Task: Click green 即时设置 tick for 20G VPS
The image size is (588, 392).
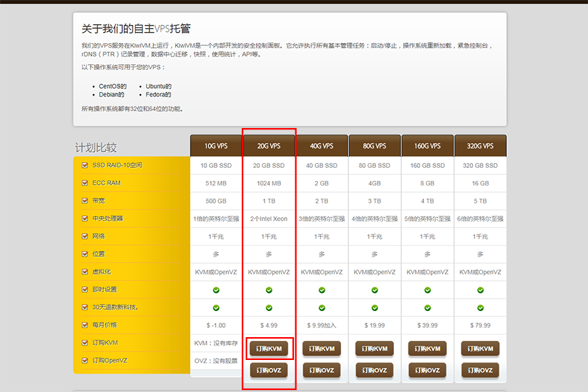Action: coord(269,290)
